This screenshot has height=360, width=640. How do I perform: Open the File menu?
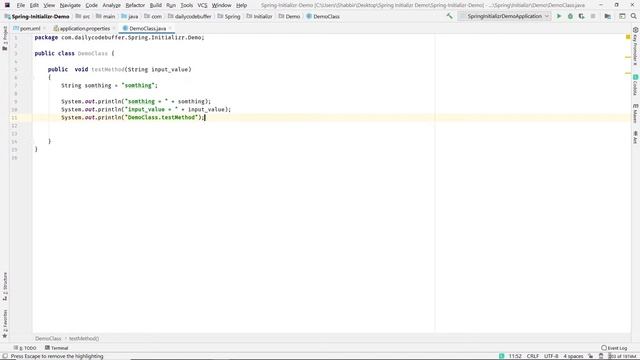[21, 5]
